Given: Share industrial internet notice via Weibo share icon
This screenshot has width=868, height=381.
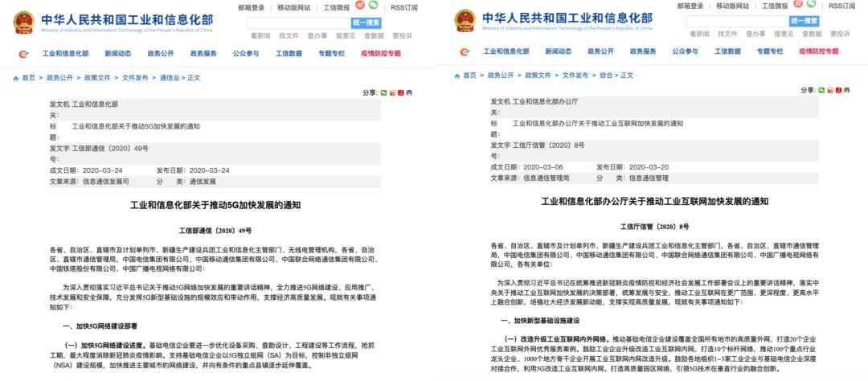Looking at the screenshot, I should 829,90.
